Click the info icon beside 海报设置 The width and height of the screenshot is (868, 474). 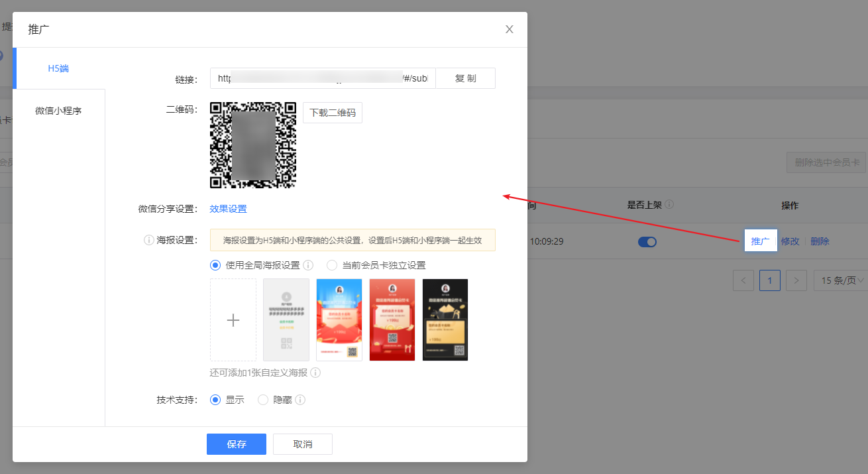(149, 240)
